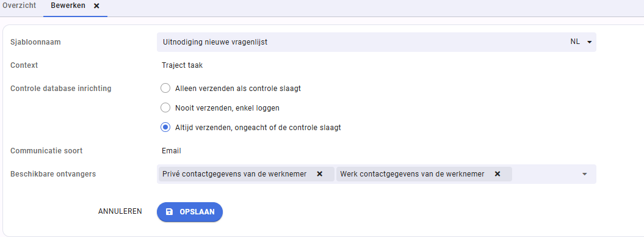
Task: Select Alleen verzenden als controle slaagt radio
Action: coord(165,89)
